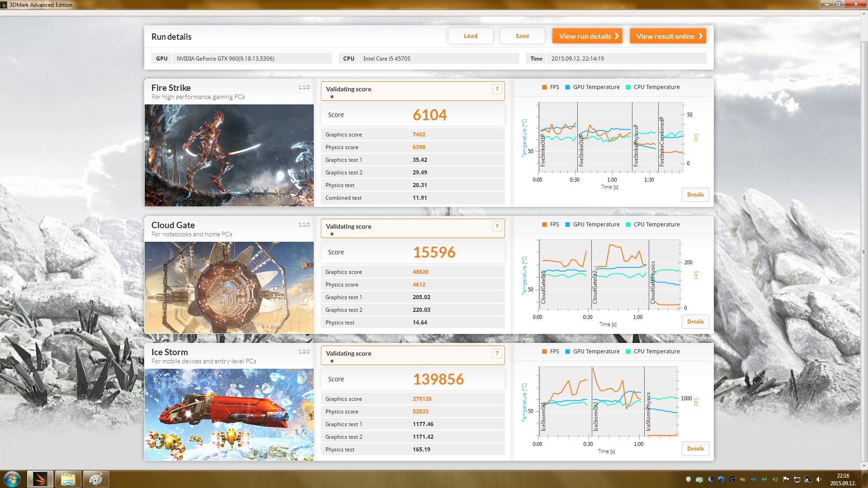Image resolution: width=868 pixels, height=488 pixels.
Task: Click the green 43 temperature tray icon
Action: tap(775, 479)
